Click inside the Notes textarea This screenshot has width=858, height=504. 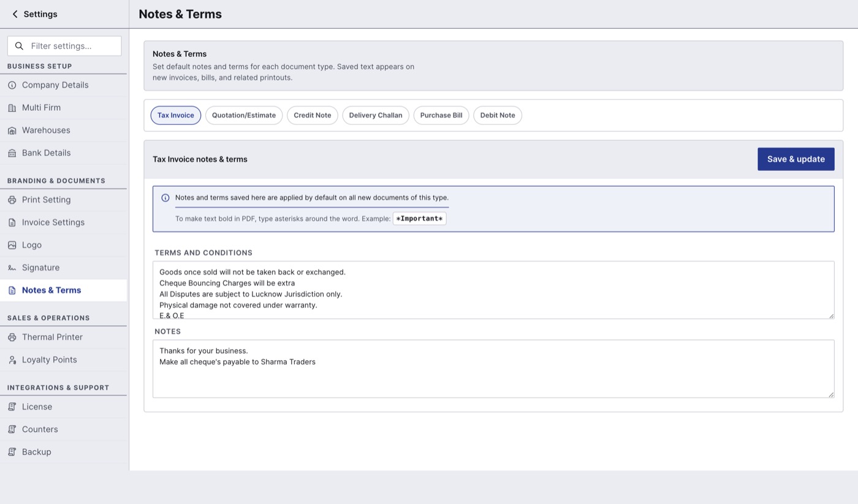[493, 369]
